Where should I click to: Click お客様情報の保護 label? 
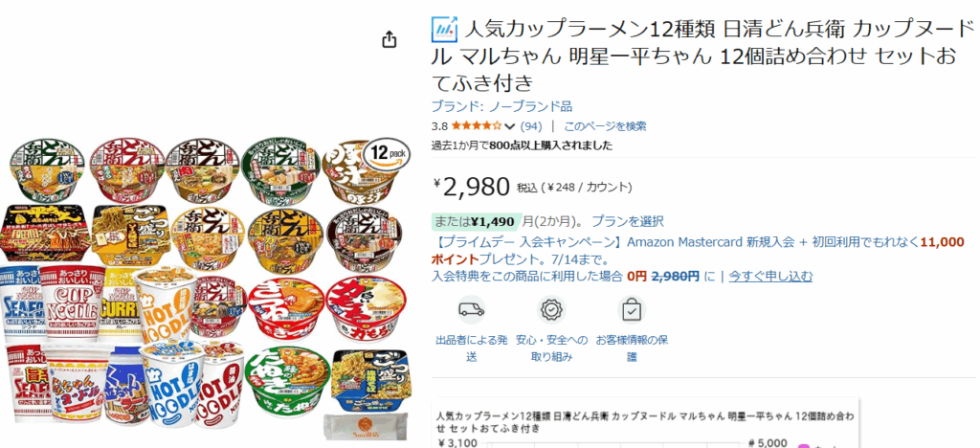[x=632, y=348]
